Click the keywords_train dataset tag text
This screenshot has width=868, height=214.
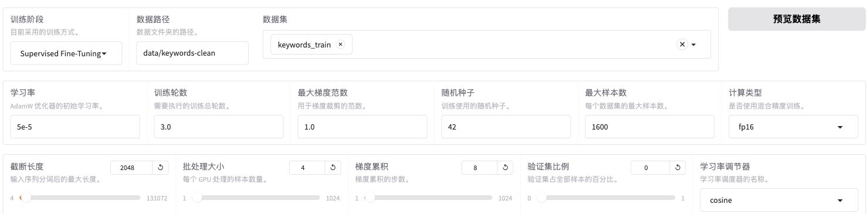[x=304, y=45]
